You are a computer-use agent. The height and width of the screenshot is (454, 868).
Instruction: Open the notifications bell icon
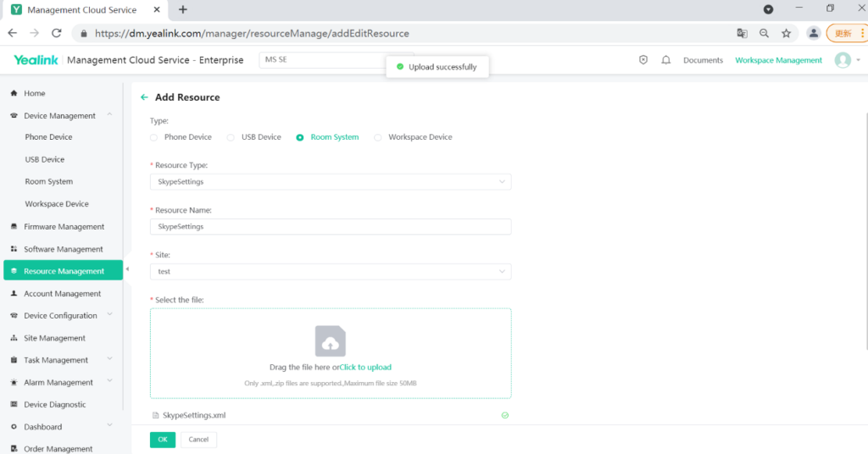point(666,60)
